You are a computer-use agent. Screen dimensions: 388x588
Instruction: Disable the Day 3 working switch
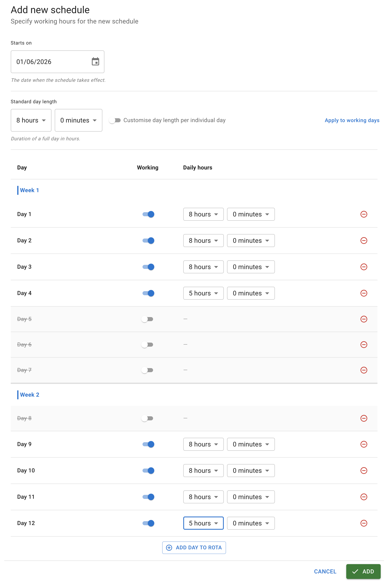click(148, 267)
